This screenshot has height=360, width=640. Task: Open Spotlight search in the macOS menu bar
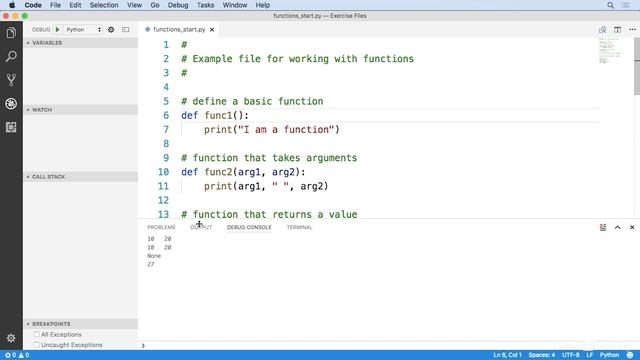point(611,5)
